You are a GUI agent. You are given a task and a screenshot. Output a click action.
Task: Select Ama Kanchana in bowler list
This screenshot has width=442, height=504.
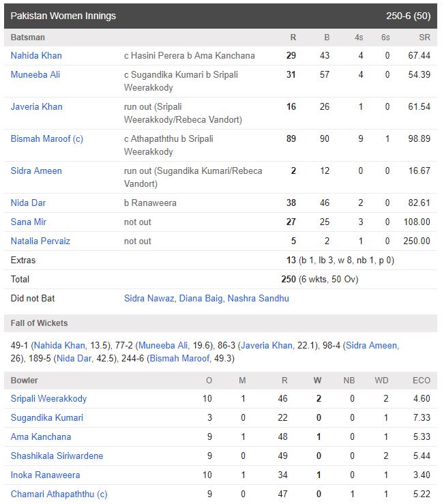[41, 436]
